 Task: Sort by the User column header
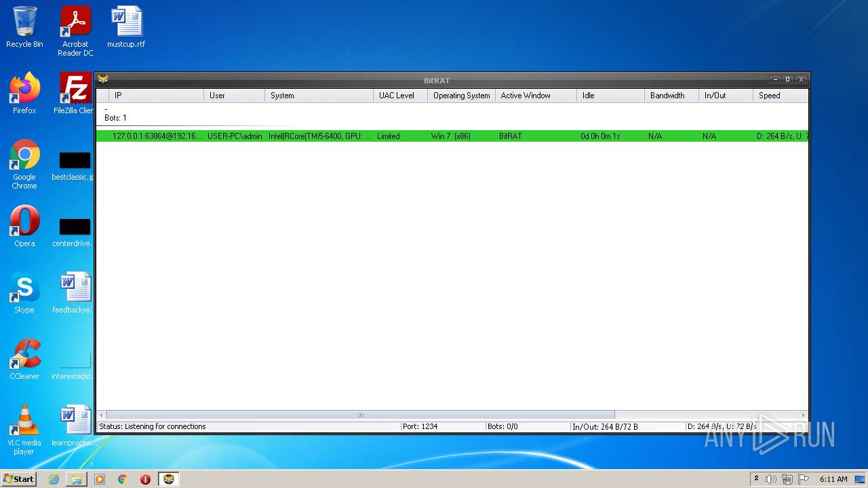[x=234, y=96]
